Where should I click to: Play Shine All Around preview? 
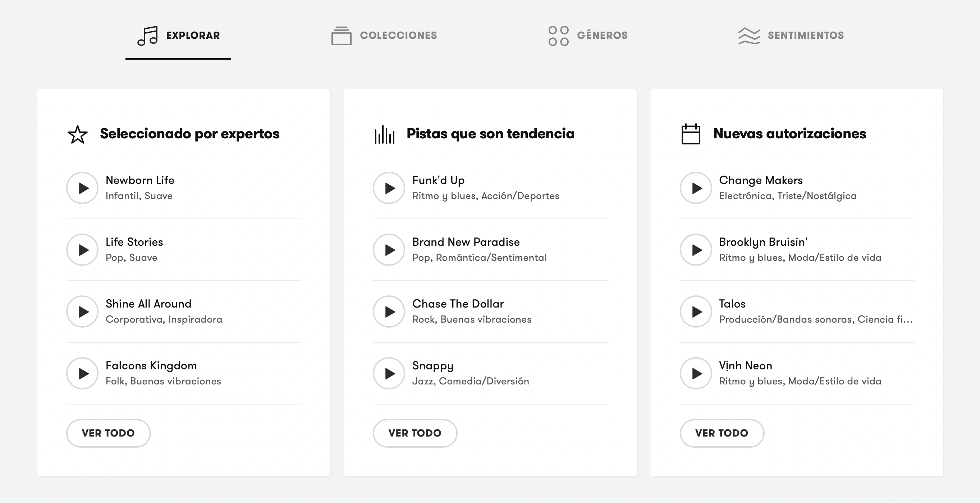pos(83,312)
